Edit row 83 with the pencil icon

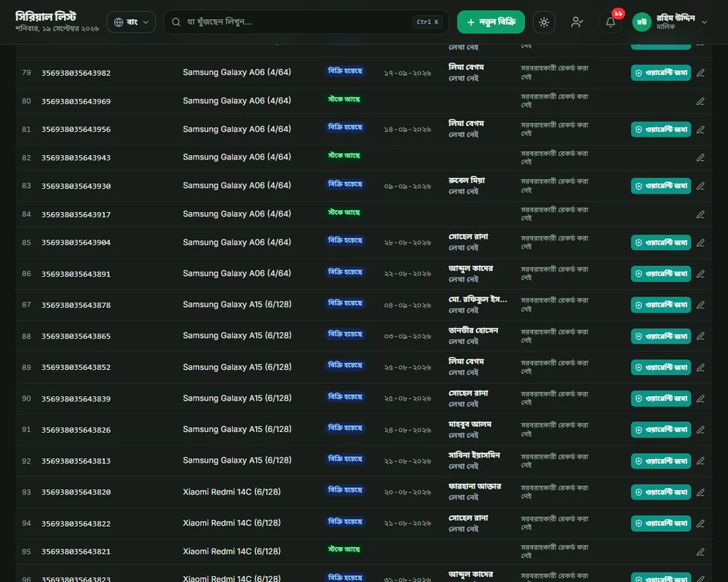point(700,186)
